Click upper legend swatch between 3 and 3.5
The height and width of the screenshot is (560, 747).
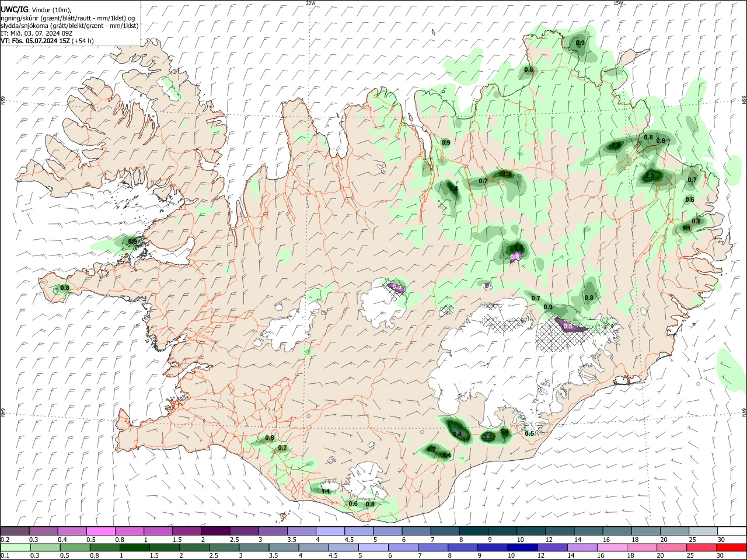tap(273, 531)
